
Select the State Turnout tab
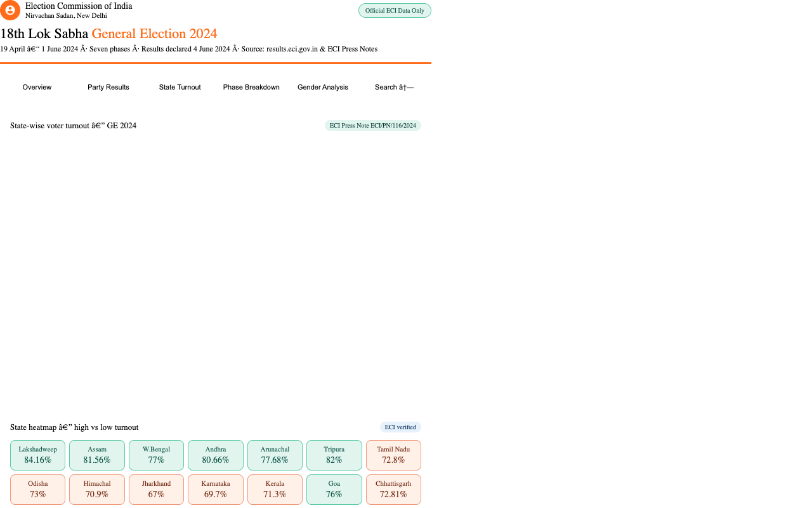(180, 87)
